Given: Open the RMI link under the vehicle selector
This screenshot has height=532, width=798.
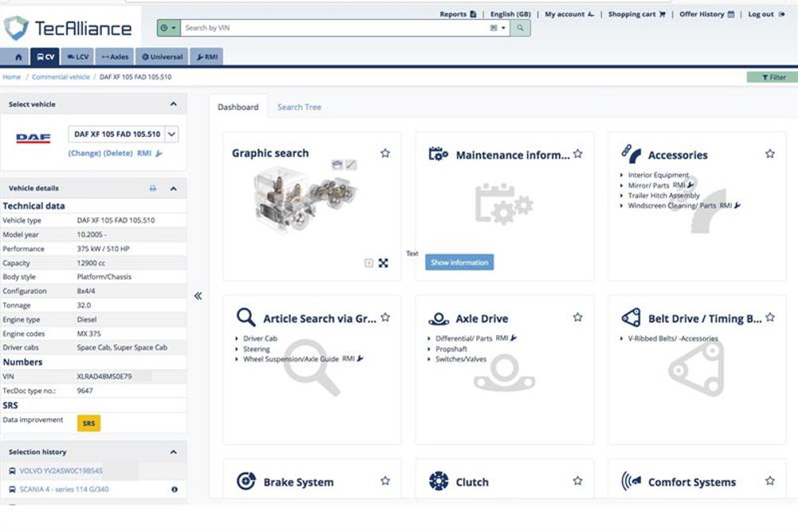Looking at the screenshot, I should click(x=149, y=153).
